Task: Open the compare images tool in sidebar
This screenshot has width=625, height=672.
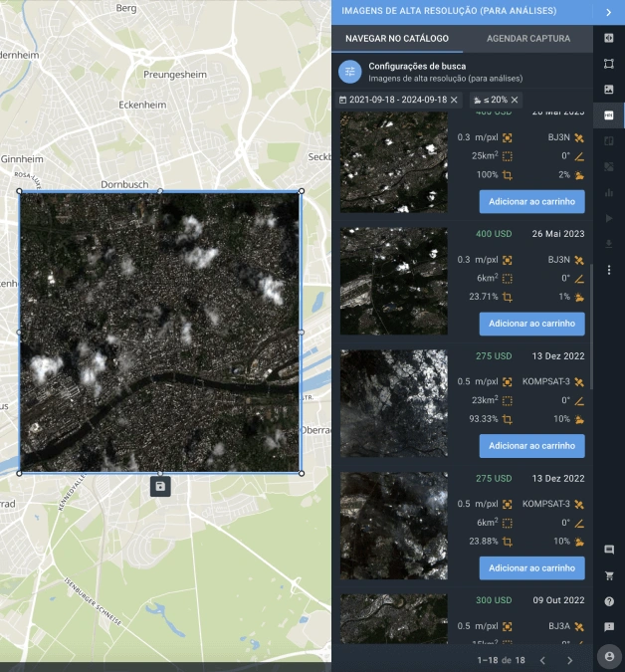Action: pos(609,141)
